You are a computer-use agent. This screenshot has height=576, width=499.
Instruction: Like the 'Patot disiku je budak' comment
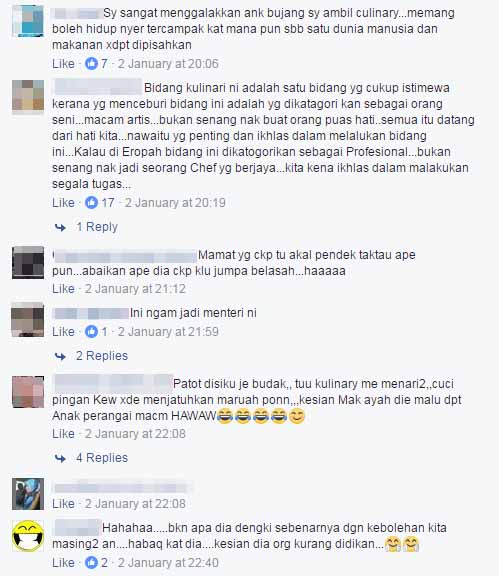[63, 434]
